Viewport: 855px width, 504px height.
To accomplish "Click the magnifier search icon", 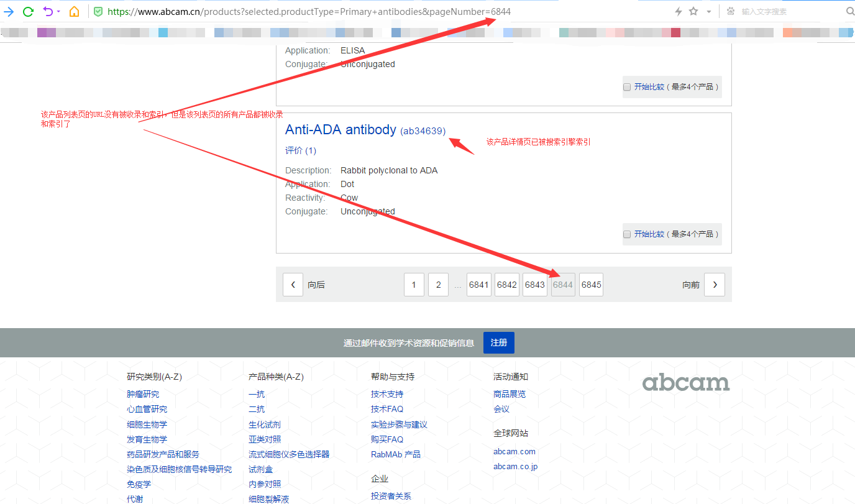I will (849, 11).
